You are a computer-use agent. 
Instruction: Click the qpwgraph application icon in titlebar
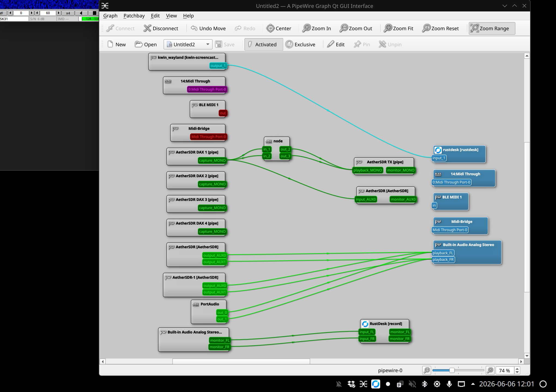tap(105, 6)
